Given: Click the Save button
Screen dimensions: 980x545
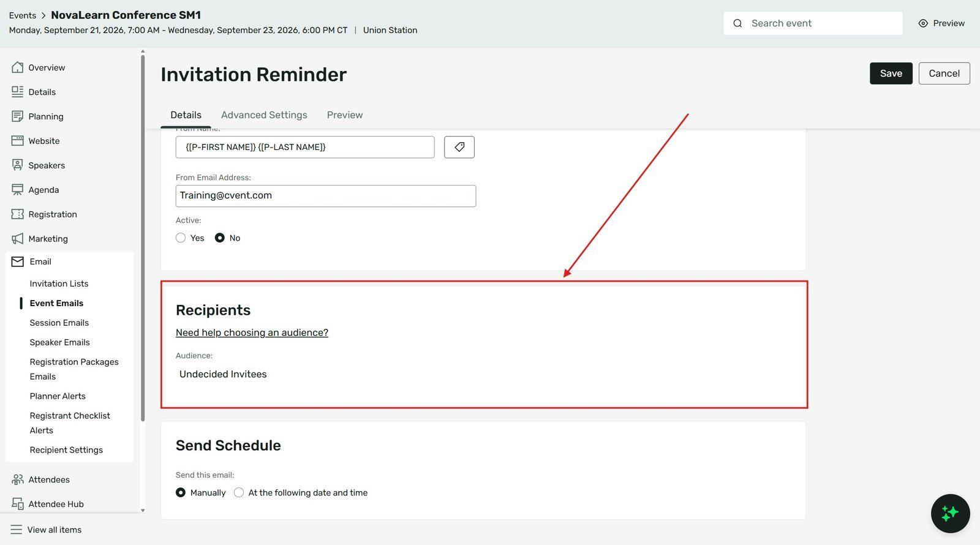Looking at the screenshot, I should (x=891, y=73).
